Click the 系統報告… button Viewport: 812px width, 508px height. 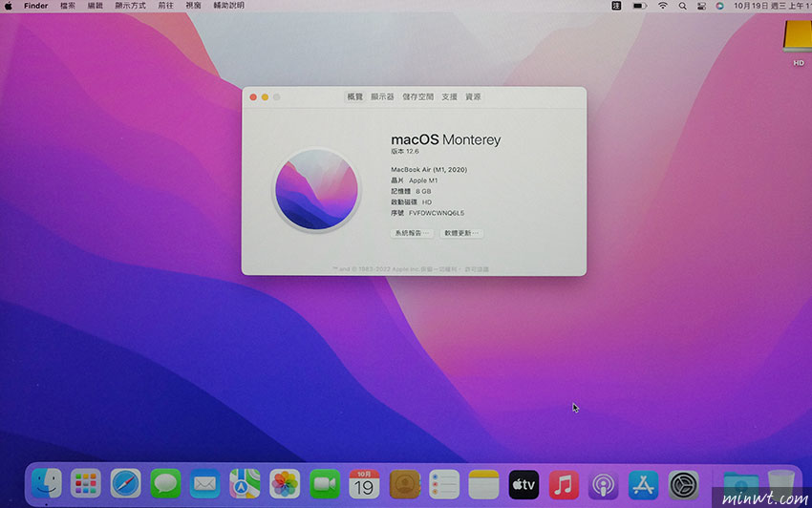point(413,233)
